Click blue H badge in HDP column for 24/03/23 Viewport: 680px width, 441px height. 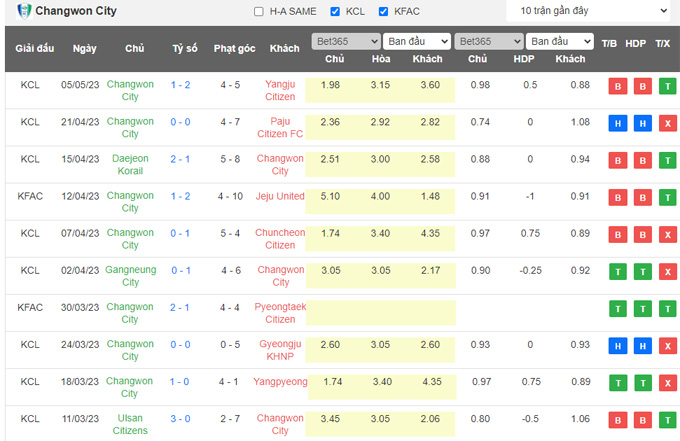click(642, 345)
